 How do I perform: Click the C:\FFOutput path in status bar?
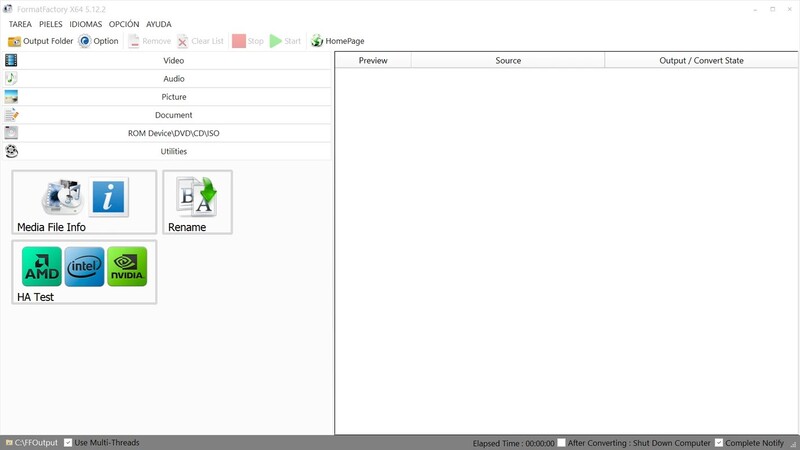point(36,442)
